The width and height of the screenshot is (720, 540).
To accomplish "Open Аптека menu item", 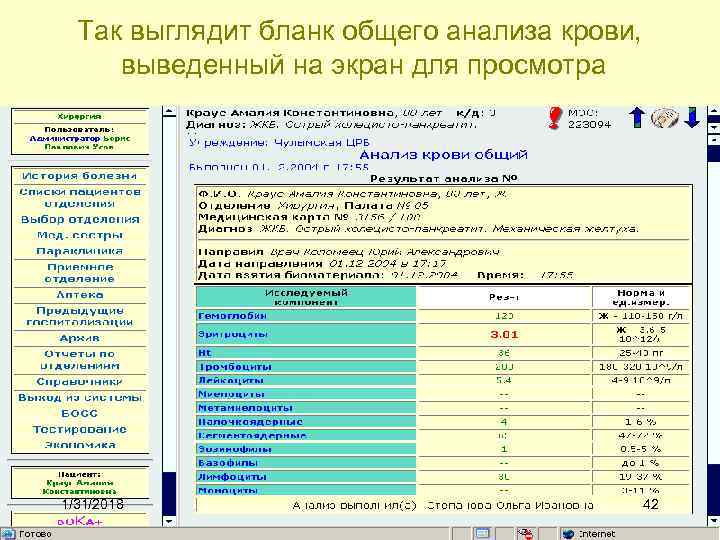I will point(79,295).
